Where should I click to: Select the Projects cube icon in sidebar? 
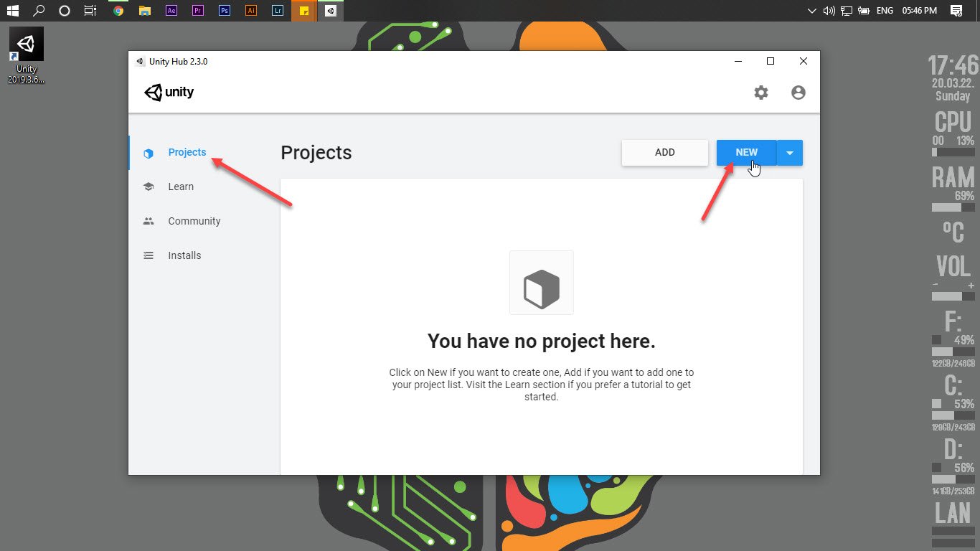pyautogui.click(x=149, y=153)
